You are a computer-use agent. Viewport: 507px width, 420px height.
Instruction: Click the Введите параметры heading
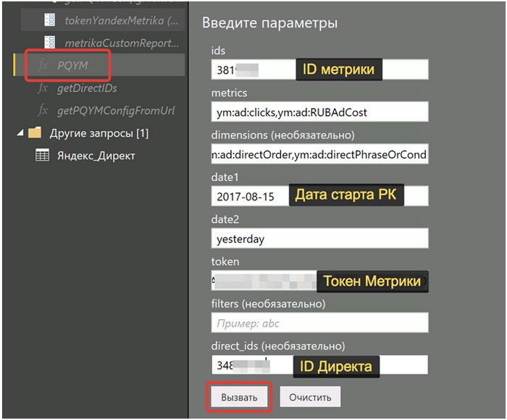pos(269,23)
